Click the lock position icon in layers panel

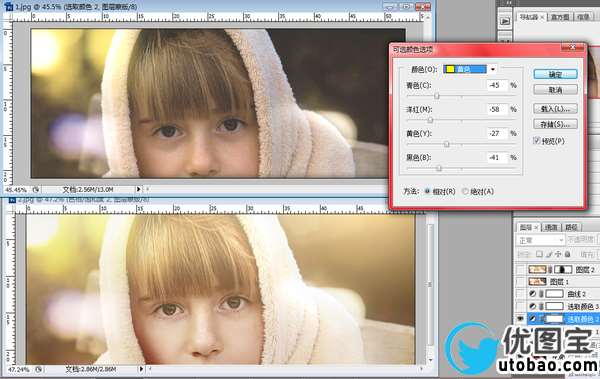tap(558, 254)
